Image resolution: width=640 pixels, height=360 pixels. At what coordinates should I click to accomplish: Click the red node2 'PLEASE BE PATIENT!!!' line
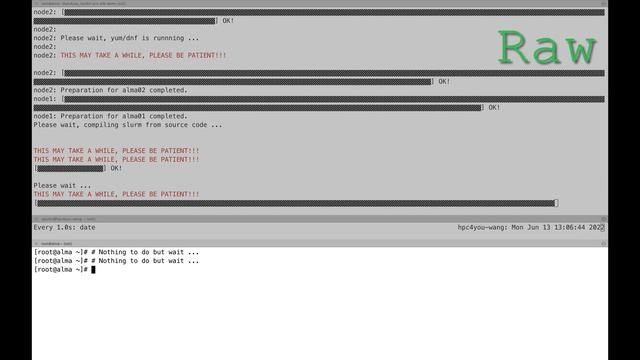pyautogui.click(x=130, y=56)
